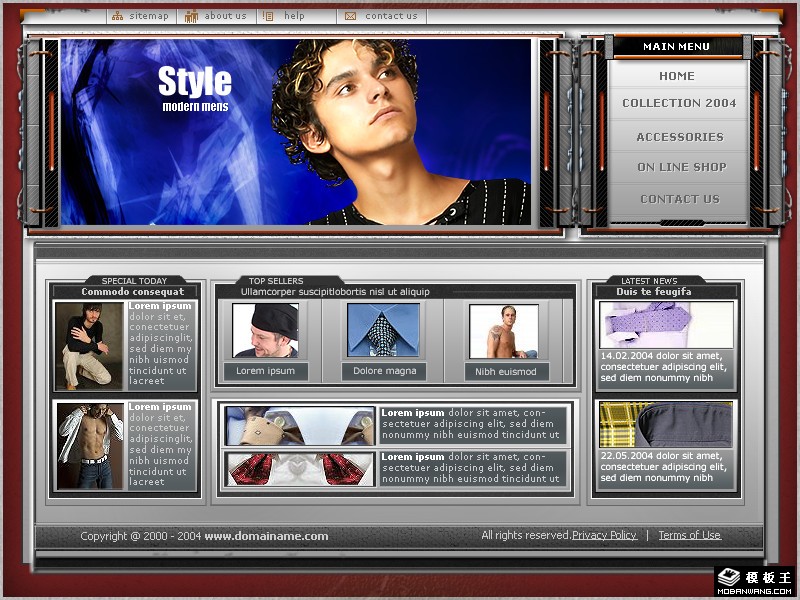Open contact us in top navigation
800x600 pixels.
391,16
